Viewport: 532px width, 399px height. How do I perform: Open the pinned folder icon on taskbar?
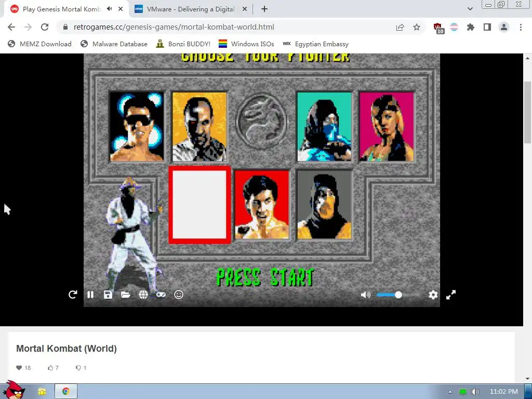click(x=42, y=392)
